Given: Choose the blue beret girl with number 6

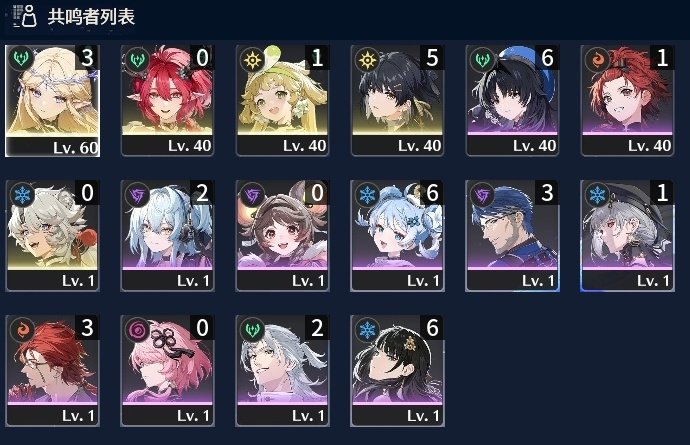Looking at the screenshot, I should coord(512,101).
